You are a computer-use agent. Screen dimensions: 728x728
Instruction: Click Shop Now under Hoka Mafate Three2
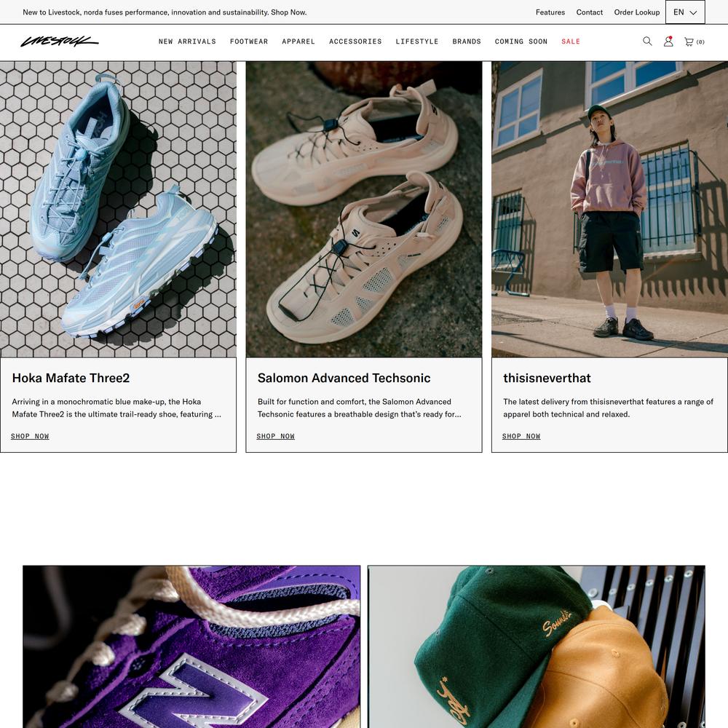tap(30, 436)
